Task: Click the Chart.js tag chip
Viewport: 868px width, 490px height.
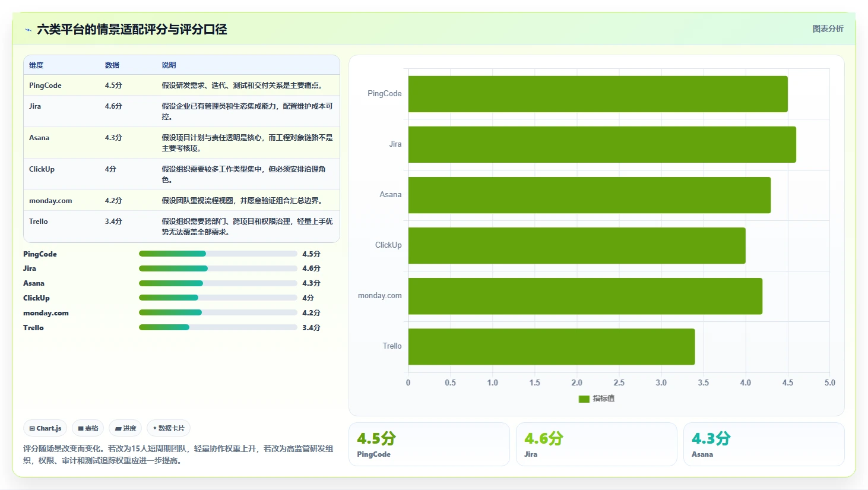Action: (x=45, y=428)
